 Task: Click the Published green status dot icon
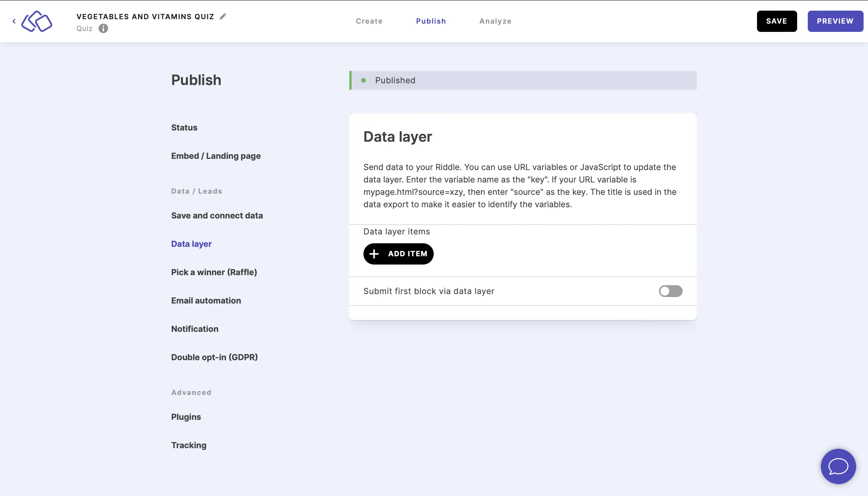[364, 80]
